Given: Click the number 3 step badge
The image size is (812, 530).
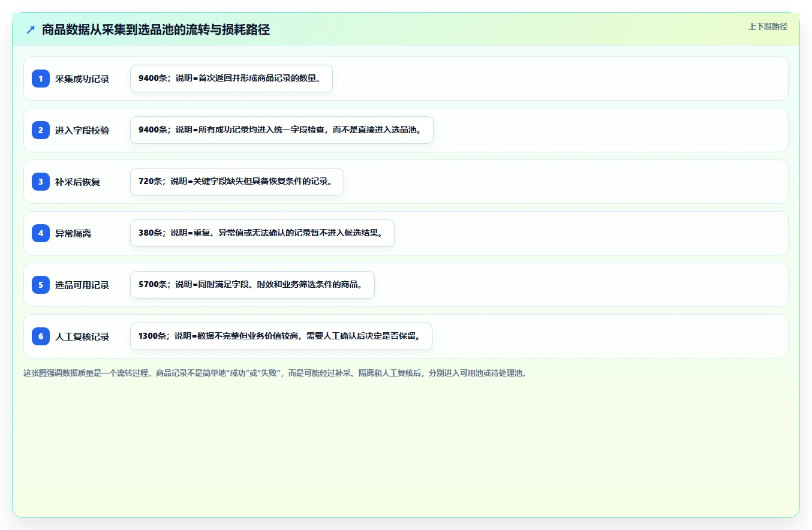Looking at the screenshot, I should [x=41, y=182].
